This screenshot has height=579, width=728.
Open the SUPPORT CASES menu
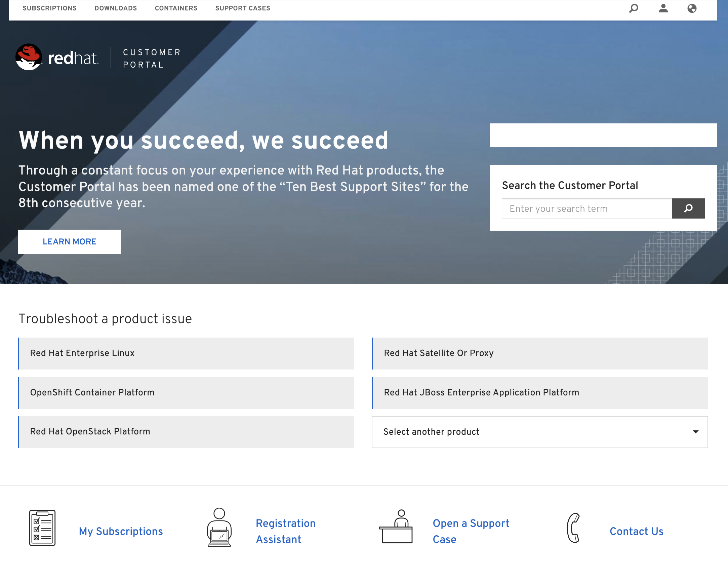click(x=242, y=8)
